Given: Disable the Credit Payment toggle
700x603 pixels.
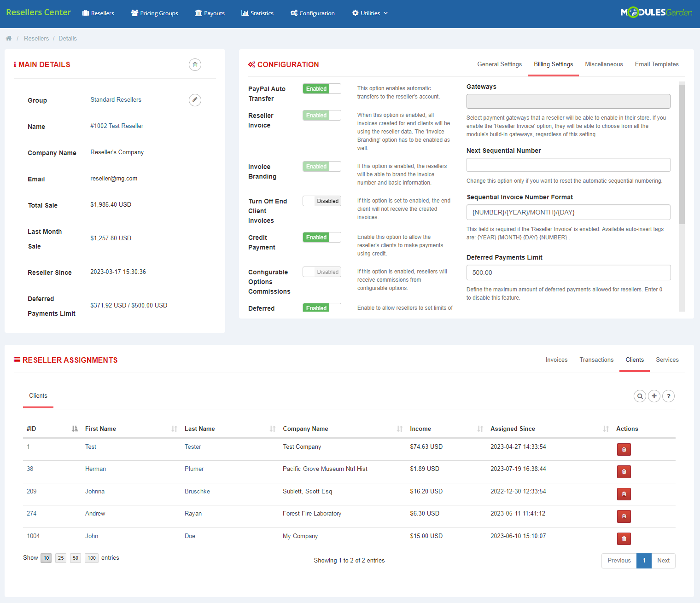Looking at the screenshot, I should click(321, 237).
